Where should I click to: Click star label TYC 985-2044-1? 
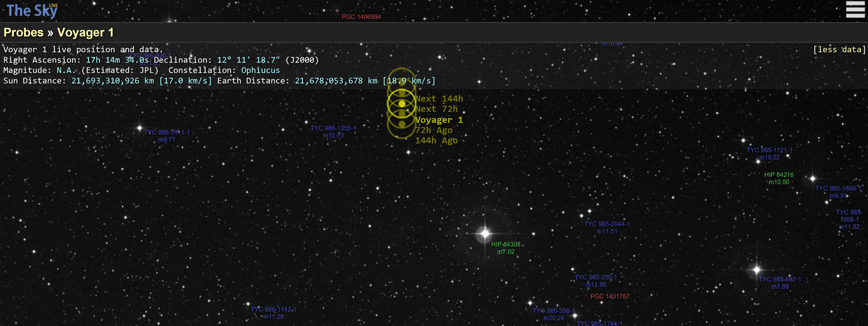pyautogui.click(x=607, y=224)
